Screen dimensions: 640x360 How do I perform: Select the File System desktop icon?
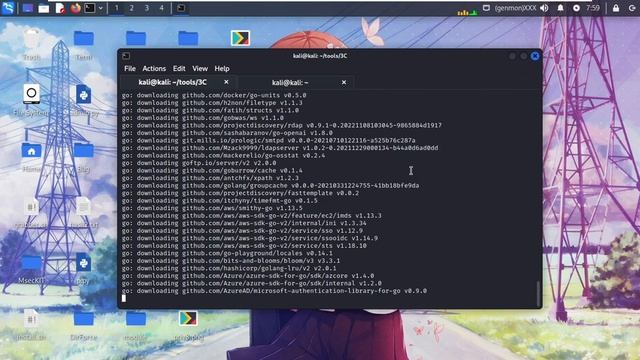[x=31, y=100]
